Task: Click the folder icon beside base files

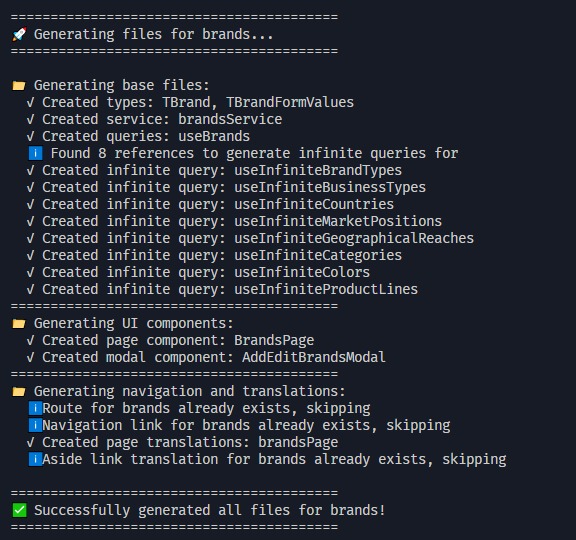Action: tap(19, 86)
